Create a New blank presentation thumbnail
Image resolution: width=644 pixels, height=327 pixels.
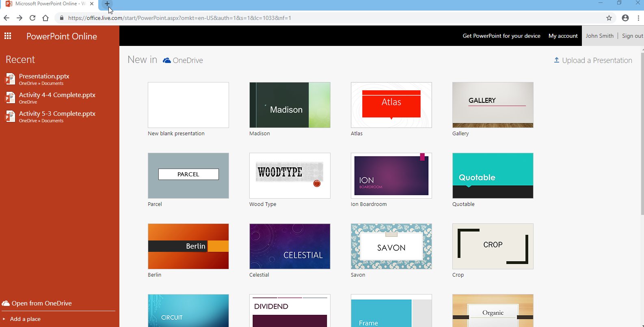[188, 105]
